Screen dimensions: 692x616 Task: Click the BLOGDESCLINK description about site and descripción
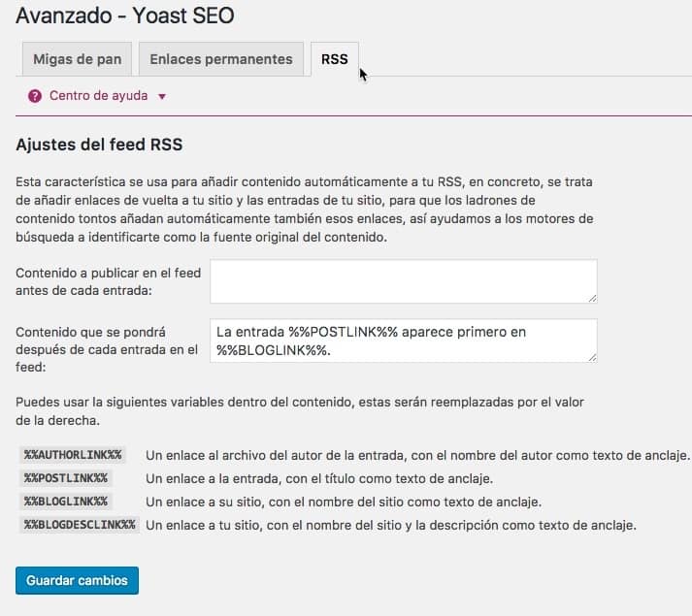point(391,526)
